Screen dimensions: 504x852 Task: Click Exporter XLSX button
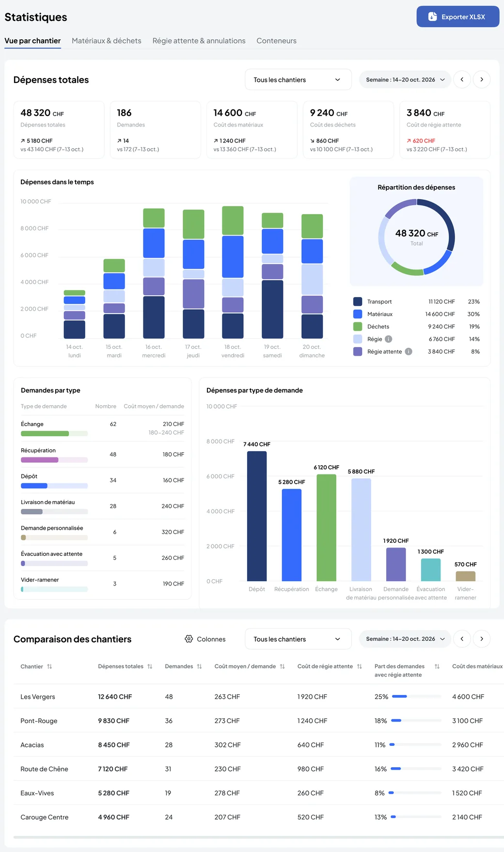[x=458, y=16]
